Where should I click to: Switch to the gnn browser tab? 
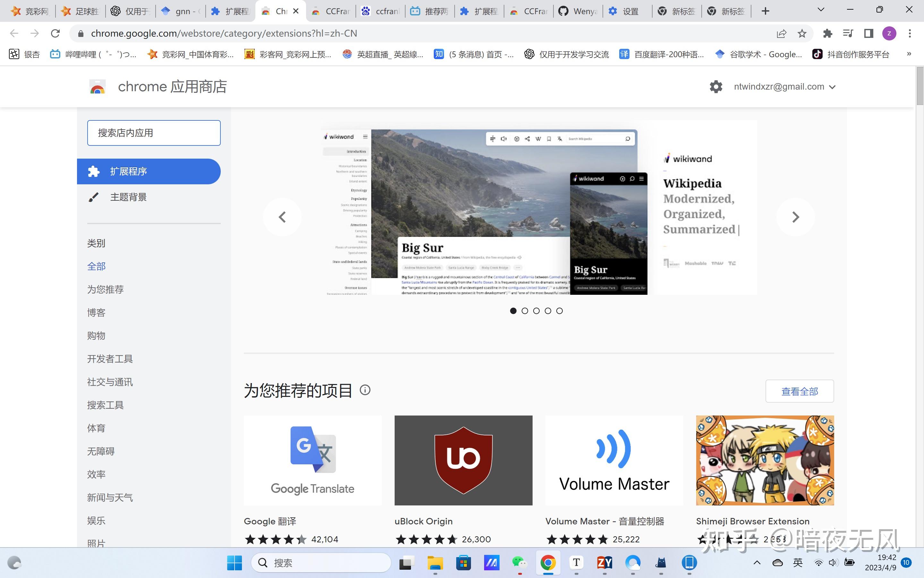(181, 11)
